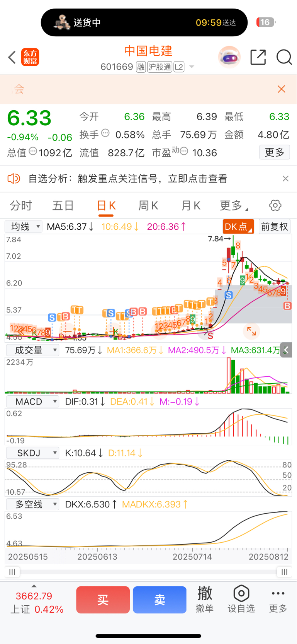Tap the speaker announcement icon
Image resolution: width=297 pixels, height=644 pixels.
pyautogui.click(x=14, y=178)
